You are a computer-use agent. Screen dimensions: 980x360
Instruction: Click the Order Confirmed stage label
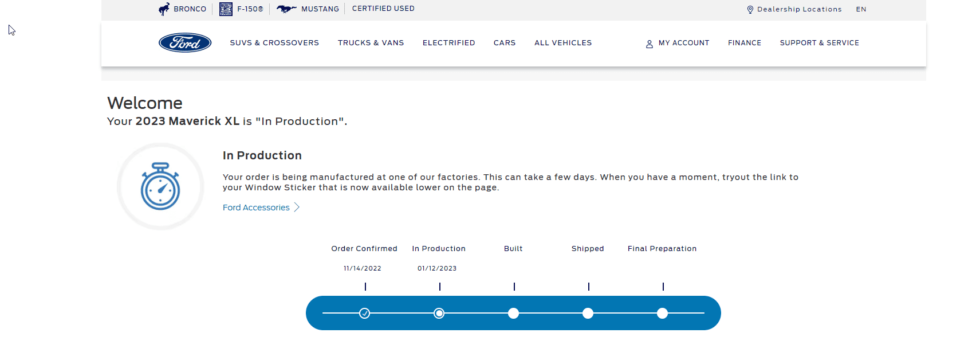364,249
